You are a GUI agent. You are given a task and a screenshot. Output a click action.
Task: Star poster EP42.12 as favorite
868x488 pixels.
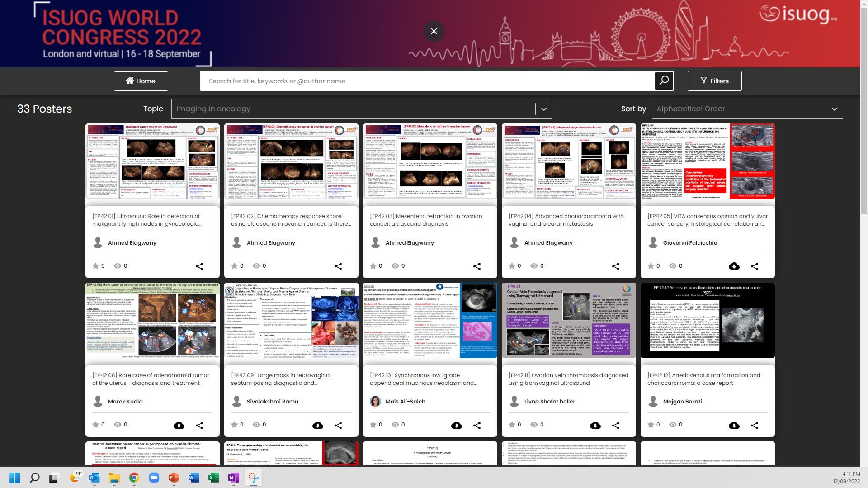tap(651, 425)
